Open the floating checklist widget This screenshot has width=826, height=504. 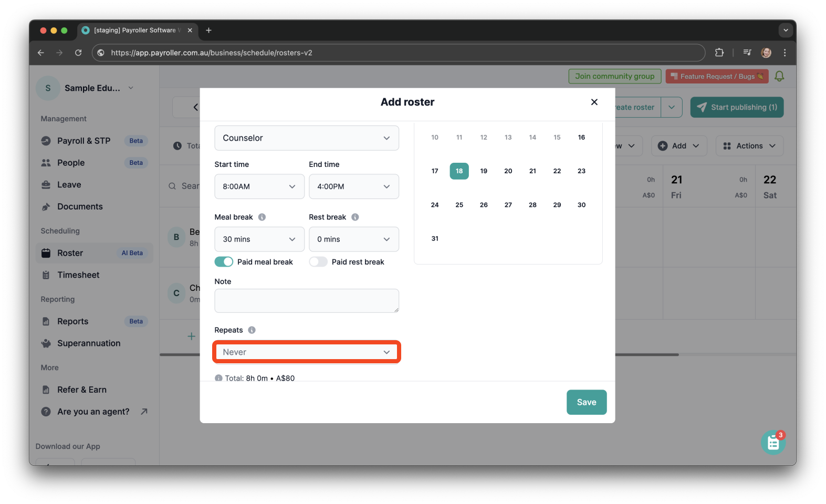coord(773,443)
